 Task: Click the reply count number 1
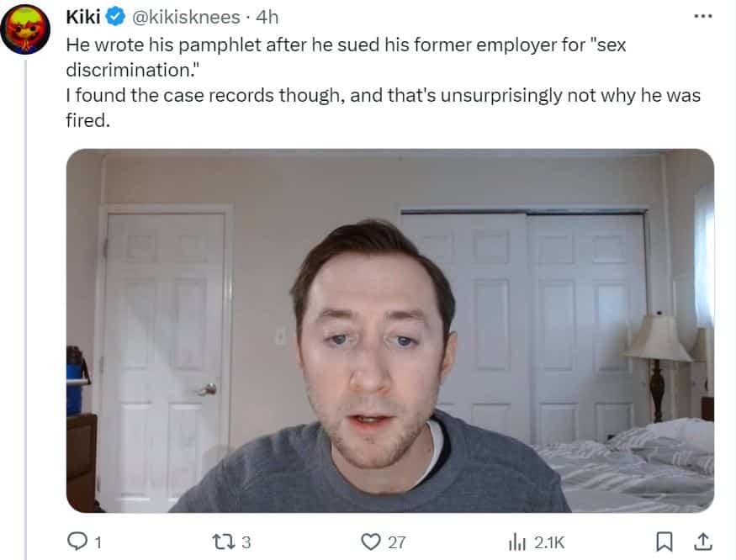(98, 542)
